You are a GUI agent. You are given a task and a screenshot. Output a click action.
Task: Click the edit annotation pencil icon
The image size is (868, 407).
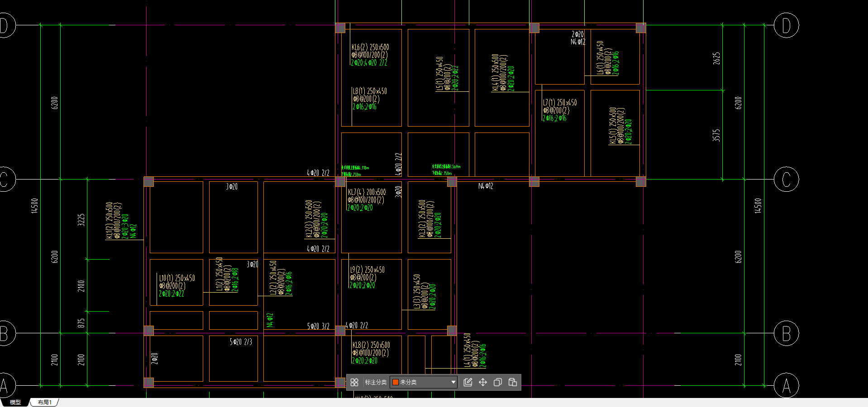click(x=468, y=382)
